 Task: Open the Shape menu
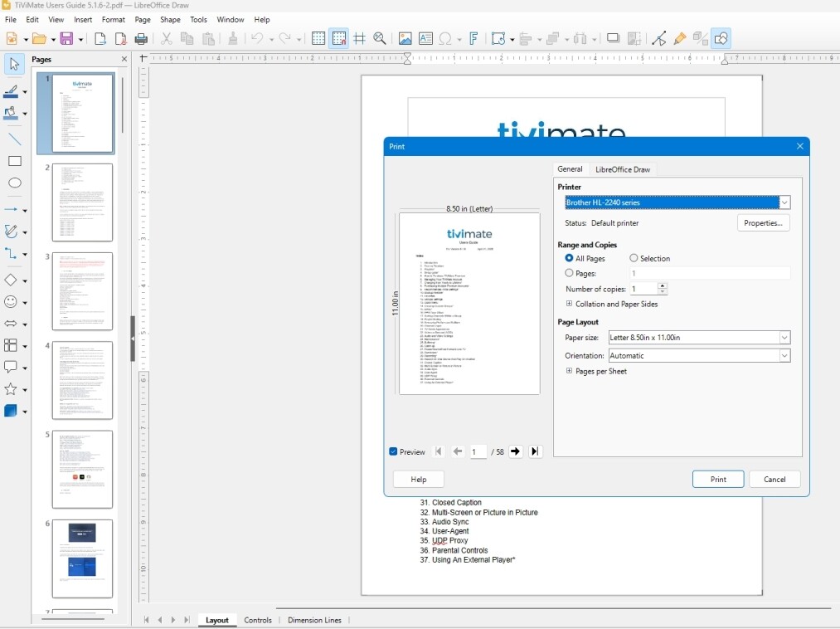click(x=170, y=20)
